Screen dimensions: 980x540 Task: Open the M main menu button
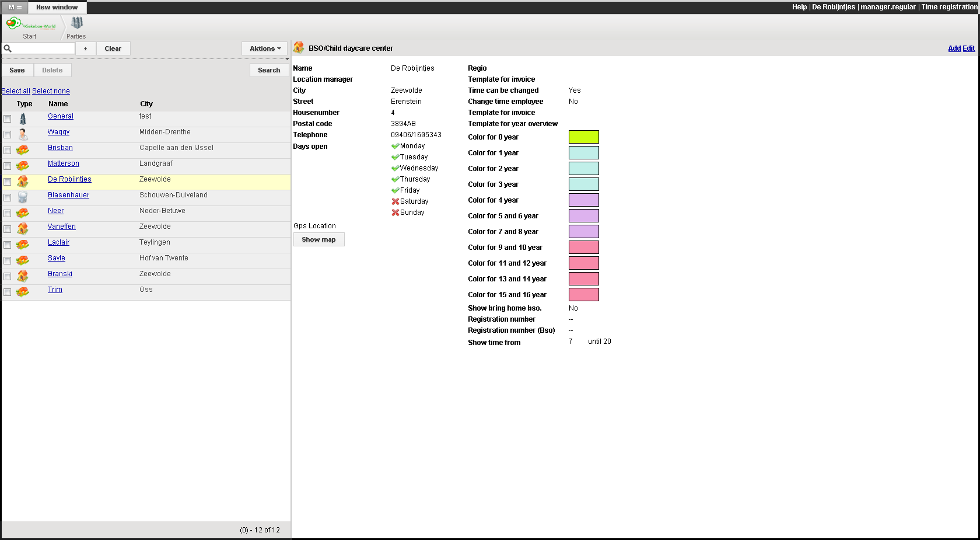pyautogui.click(x=15, y=7)
